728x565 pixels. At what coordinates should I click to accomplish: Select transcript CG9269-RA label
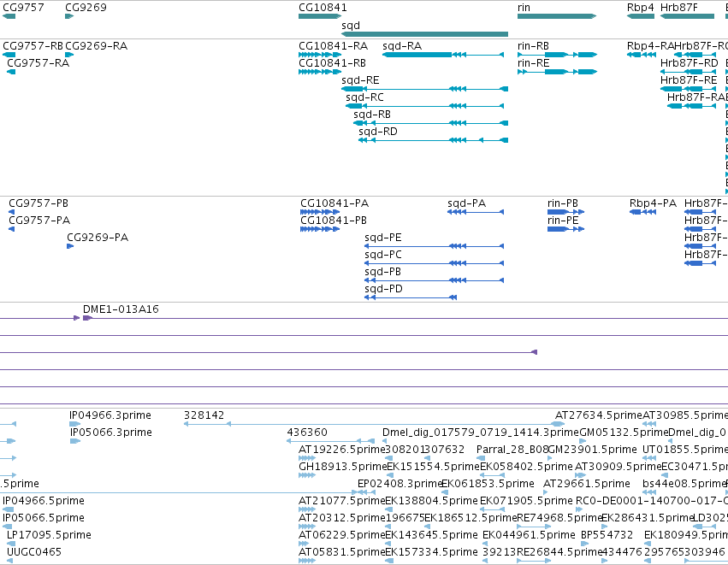pyautogui.click(x=96, y=46)
